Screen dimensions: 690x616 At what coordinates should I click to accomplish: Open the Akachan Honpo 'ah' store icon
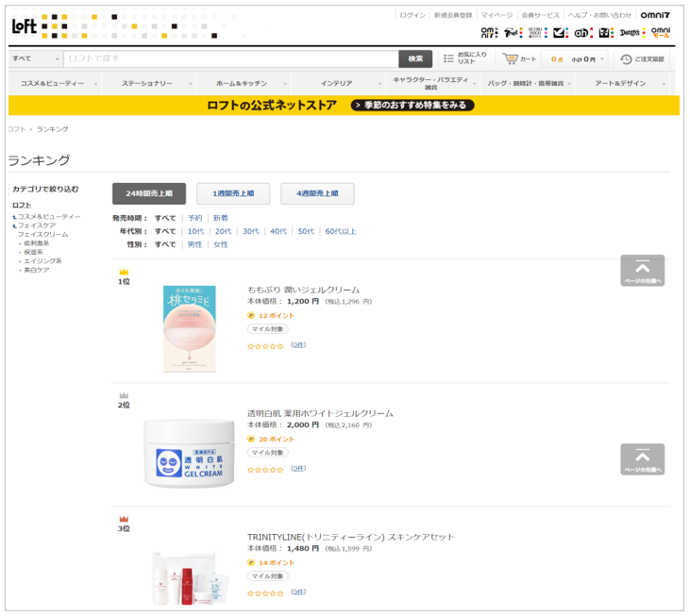tap(583, 32)
